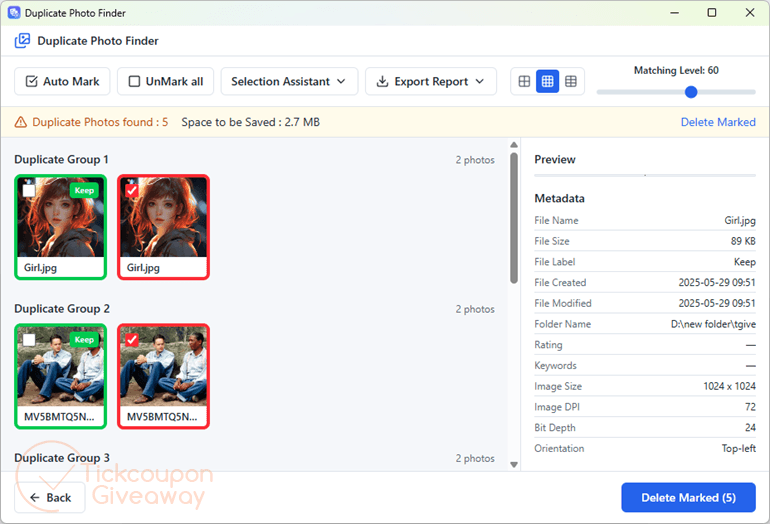Click the Orientation value Top-left
This screenshot has width=770, height=524.
coord(739,448)
